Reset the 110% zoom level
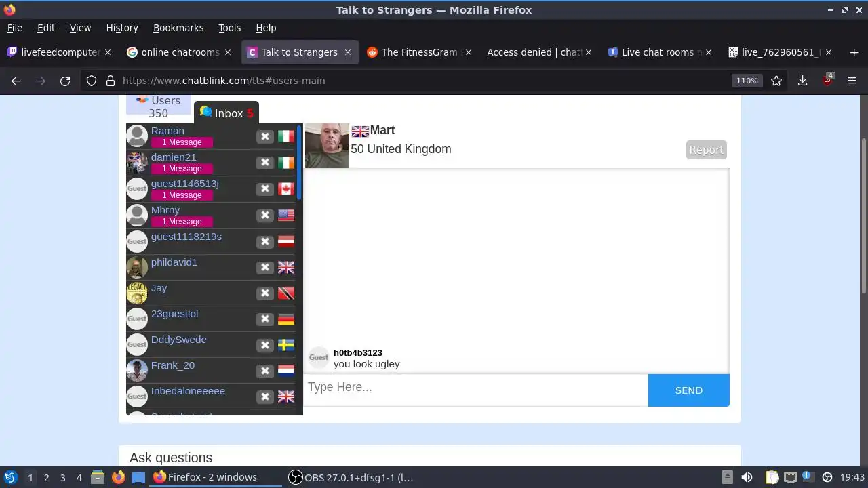This screenshot has height=488, width=868. pyautogui.click(x=747, y=81)
